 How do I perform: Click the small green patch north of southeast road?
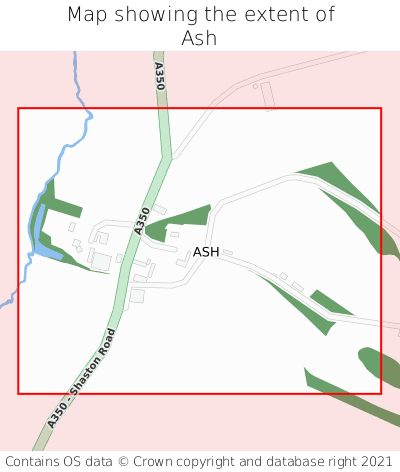point(330,303)
